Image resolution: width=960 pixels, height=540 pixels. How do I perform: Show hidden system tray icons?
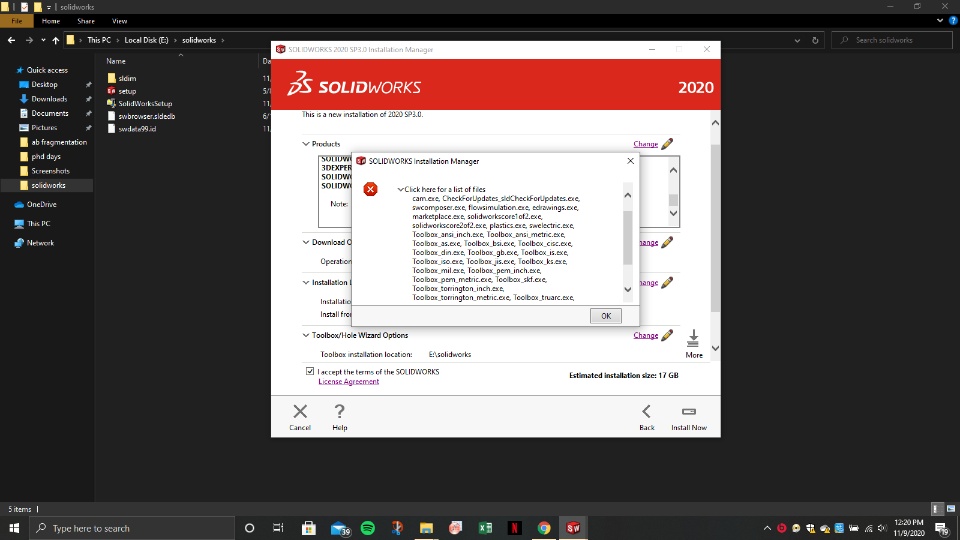767,528
